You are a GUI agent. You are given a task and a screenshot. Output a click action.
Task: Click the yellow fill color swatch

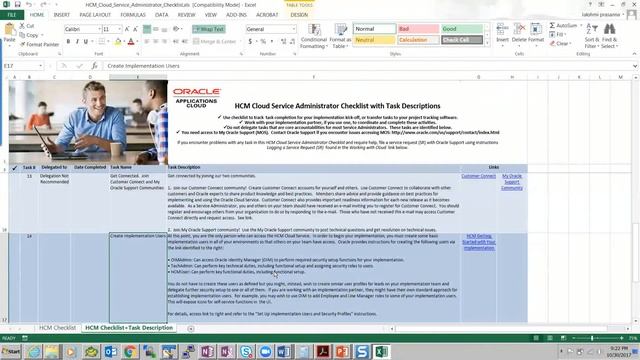[x=118, y=41]
